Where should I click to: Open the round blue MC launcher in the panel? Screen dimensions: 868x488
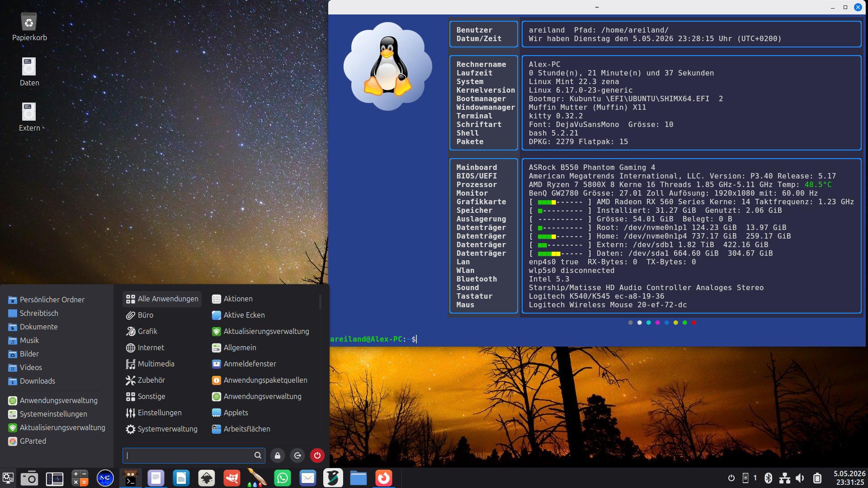pos(105,478)
